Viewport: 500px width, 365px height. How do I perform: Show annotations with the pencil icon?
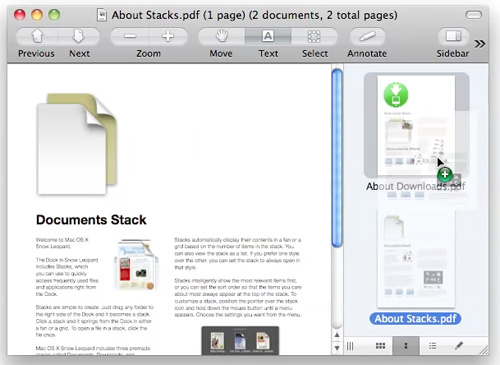459,346
